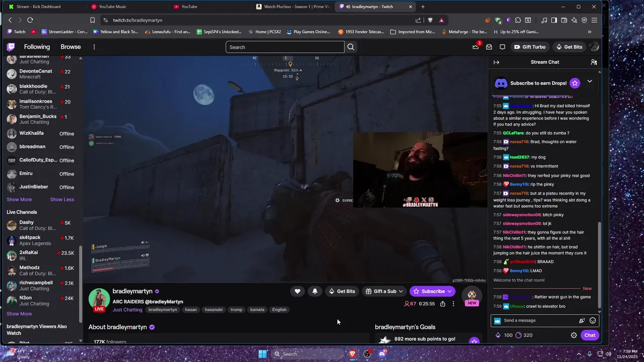The image size is (644, 362).
Task: Show More under Live Channels
Action: pos(19,314)
